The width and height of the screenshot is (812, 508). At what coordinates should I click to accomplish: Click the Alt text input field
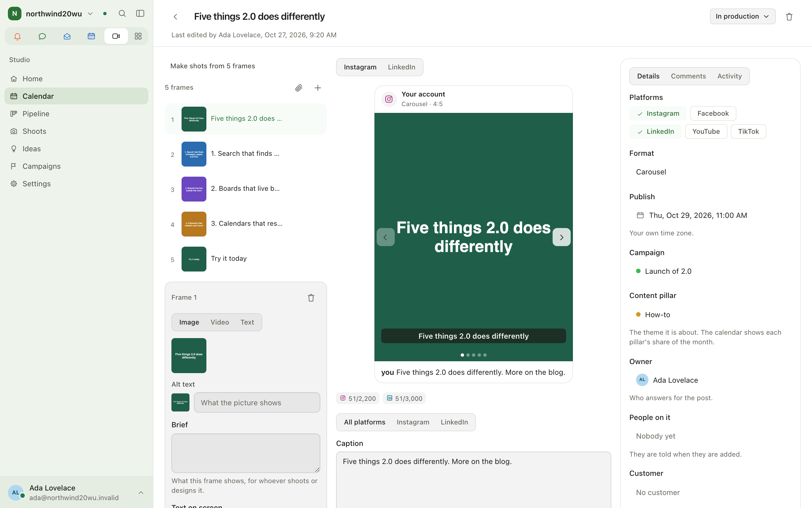257,402
